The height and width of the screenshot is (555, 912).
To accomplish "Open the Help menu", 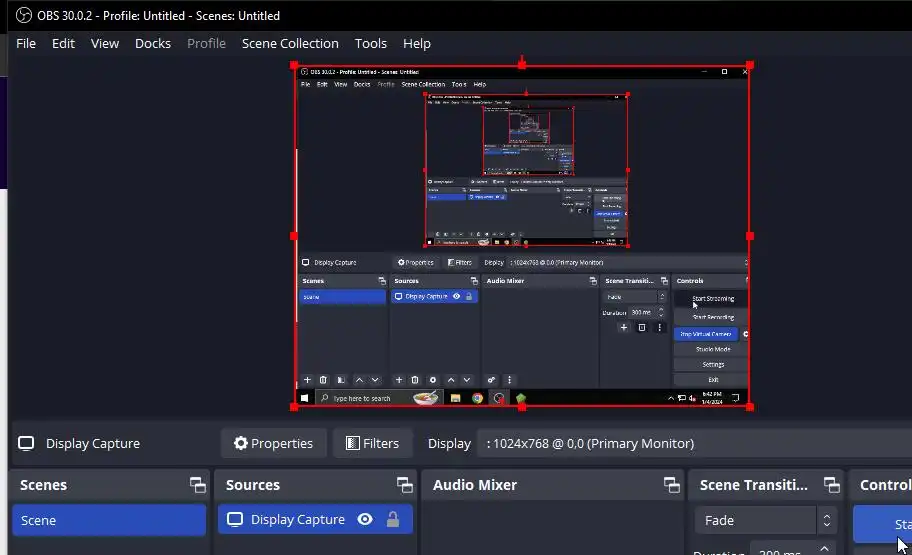I will pyautogui.click(x=416, y=44).
